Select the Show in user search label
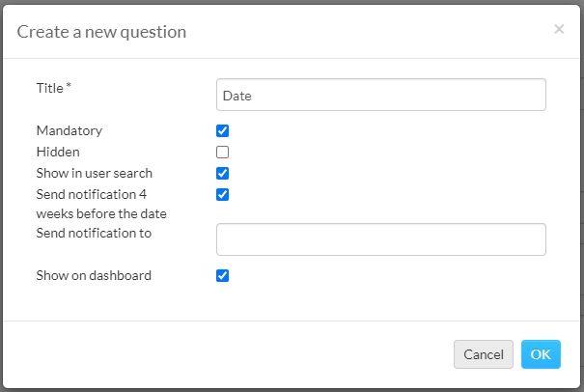The image size is (584, 392). 95,173
